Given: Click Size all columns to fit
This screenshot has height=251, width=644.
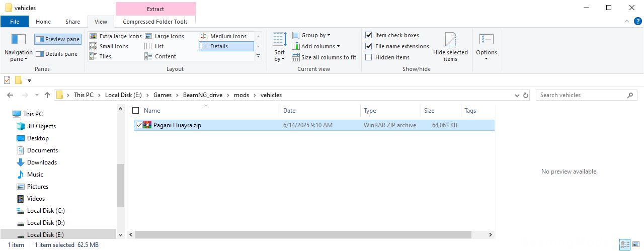Looking at the screenshot, I should click(324, 57).
